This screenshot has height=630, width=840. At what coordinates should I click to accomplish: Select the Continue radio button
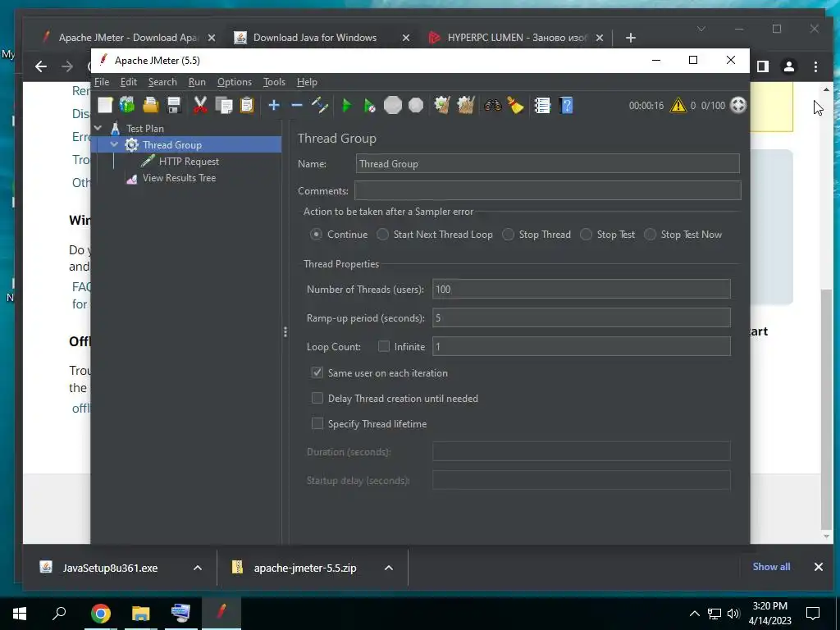coord(317,234)
